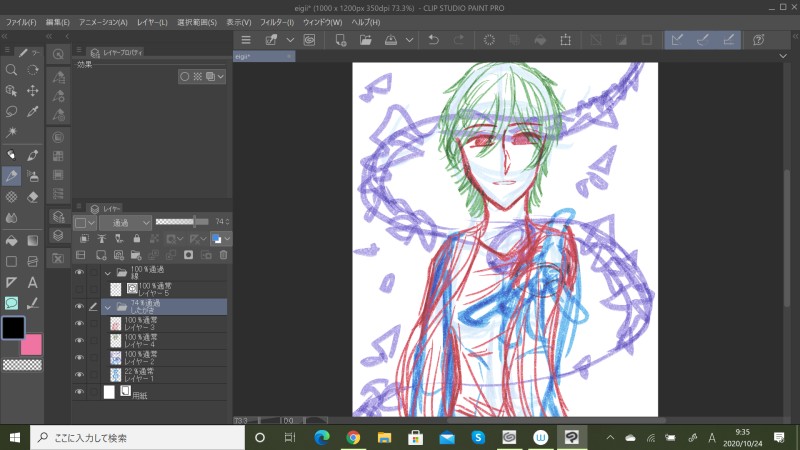Open the blending mode dropdown showing 通過
The image size is (800, 450).
tap(126, 222)
